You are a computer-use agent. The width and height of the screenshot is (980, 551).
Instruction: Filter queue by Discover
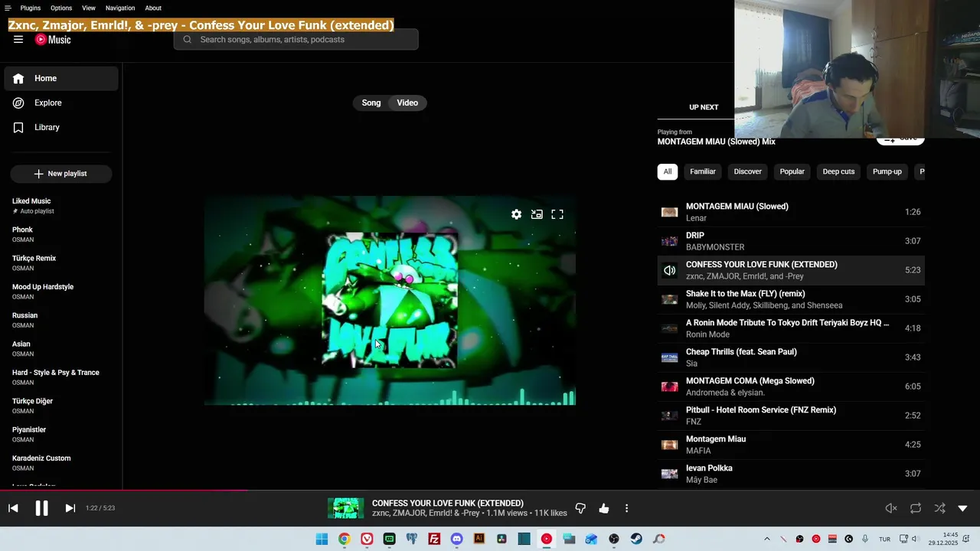748,171
